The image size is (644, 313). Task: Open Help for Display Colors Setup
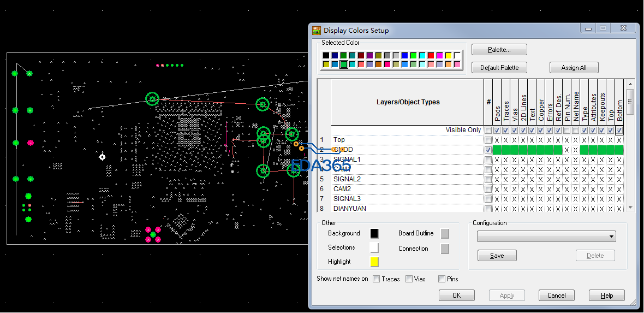tap(607, 296)
